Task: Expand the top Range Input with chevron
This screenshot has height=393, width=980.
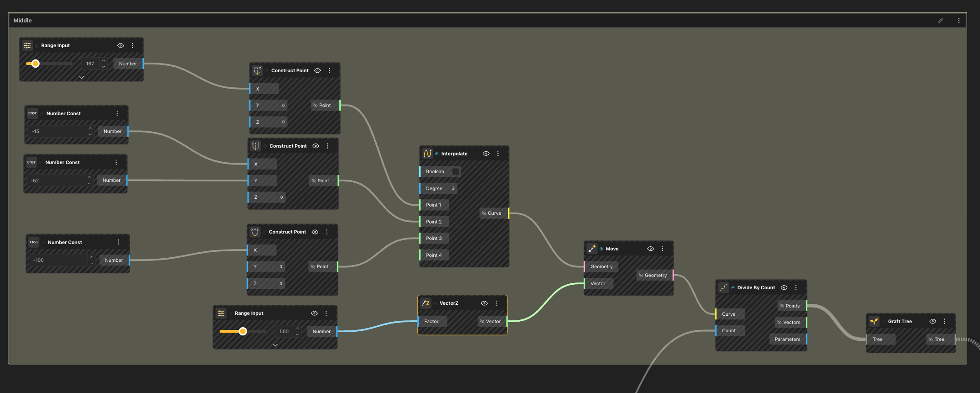Action: pos(81,77)
